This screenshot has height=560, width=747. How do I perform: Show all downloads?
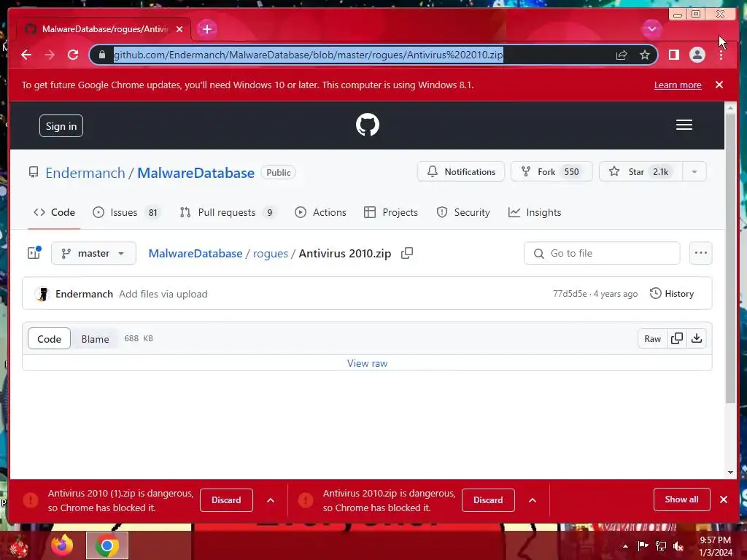coord(682,499)
